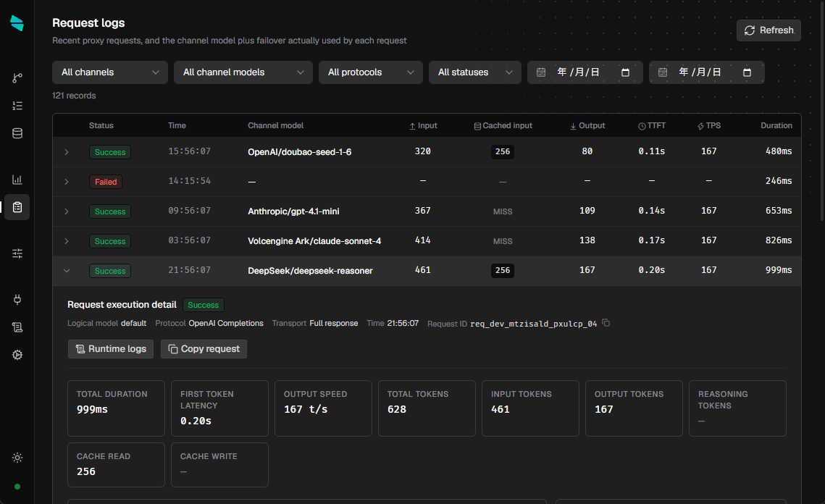Expand the Anthropic/gpt-4.1-mini row chevron
Viewport: 825px width, 504px height.
pyautogui.click(x=67, y=211)
